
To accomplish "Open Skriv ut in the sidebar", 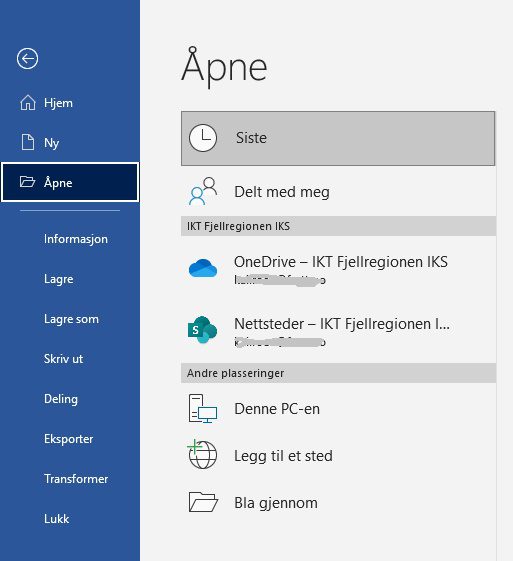I will (70, 359).
